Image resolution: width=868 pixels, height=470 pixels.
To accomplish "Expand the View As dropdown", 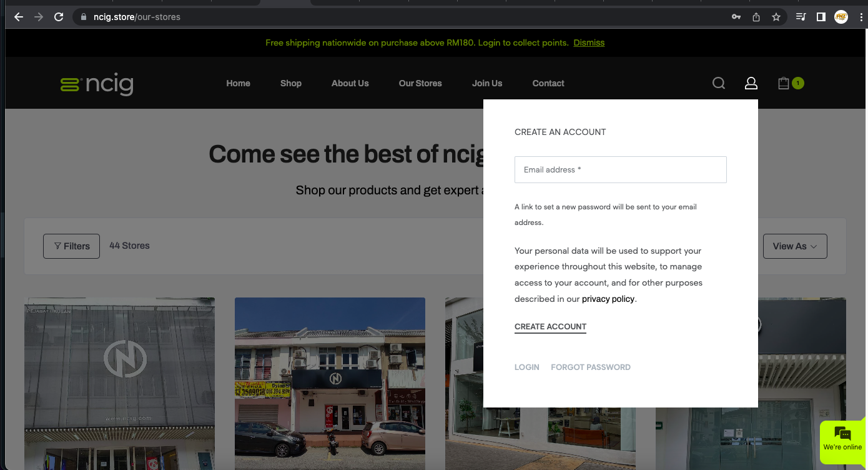I will click(x=794, y=246).
